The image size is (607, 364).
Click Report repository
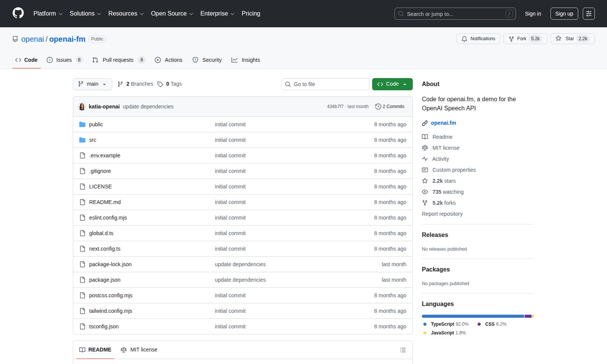(442, 214)
